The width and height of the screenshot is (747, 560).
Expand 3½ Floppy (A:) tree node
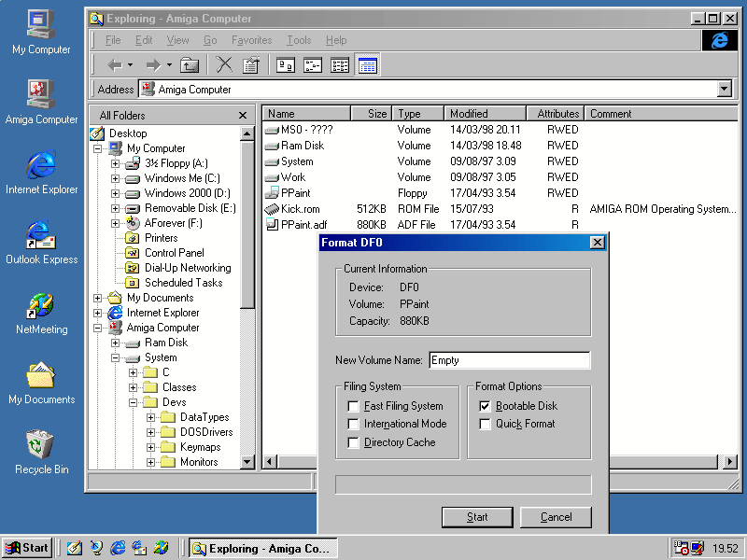click(115, 164)
